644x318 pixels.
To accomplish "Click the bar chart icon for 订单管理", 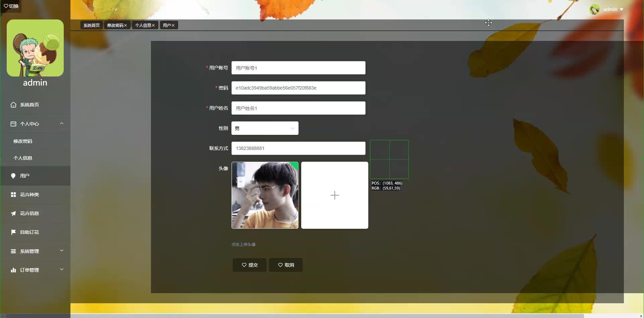I will [13, 270].
